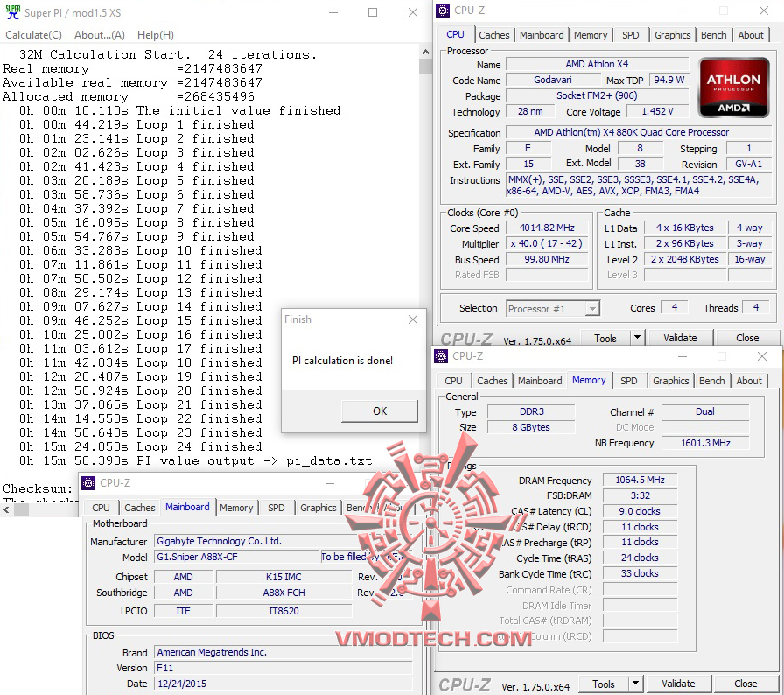Viewport: 784px width, 695px height.
Task: Switch to About tab in top CPU-Z window
Action: 751,35
